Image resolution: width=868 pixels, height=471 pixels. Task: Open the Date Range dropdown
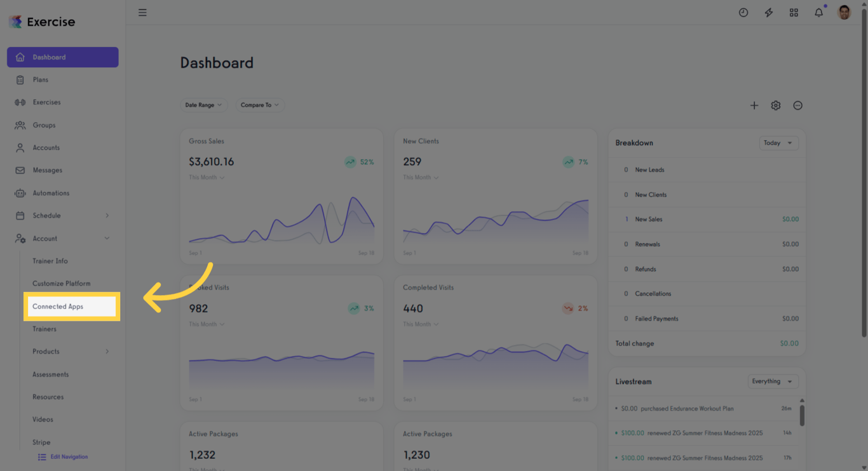coord(203,105)
